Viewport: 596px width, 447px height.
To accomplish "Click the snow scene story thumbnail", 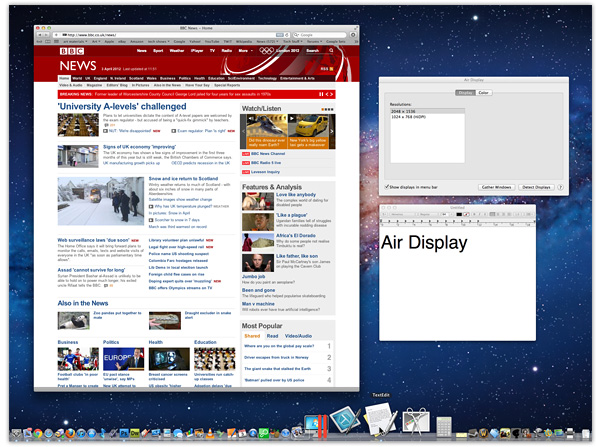I will pyautogui.click(x=101, y=201).
